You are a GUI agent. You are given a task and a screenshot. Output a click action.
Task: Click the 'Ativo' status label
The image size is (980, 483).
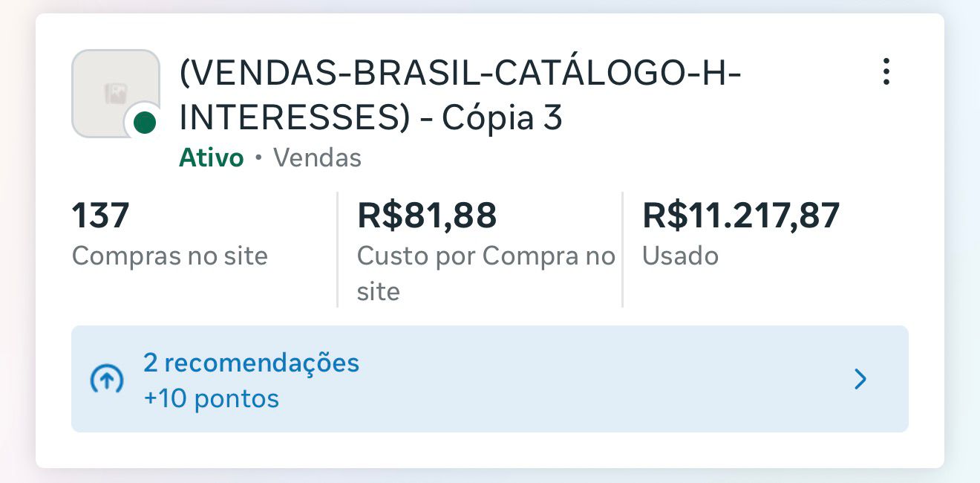211,158
